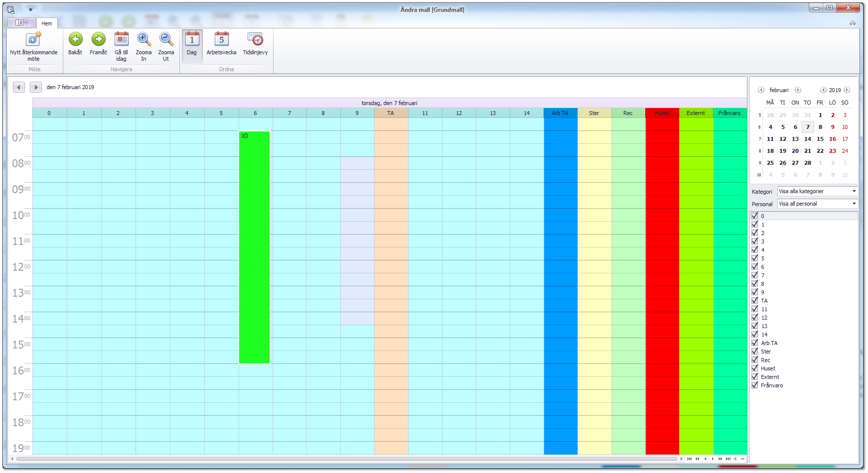The height and width of the screenshot is (473, 868).
Task: Open the Tidslinjevy timeline view
Action: pyautogui.click(x=255, y=40)
